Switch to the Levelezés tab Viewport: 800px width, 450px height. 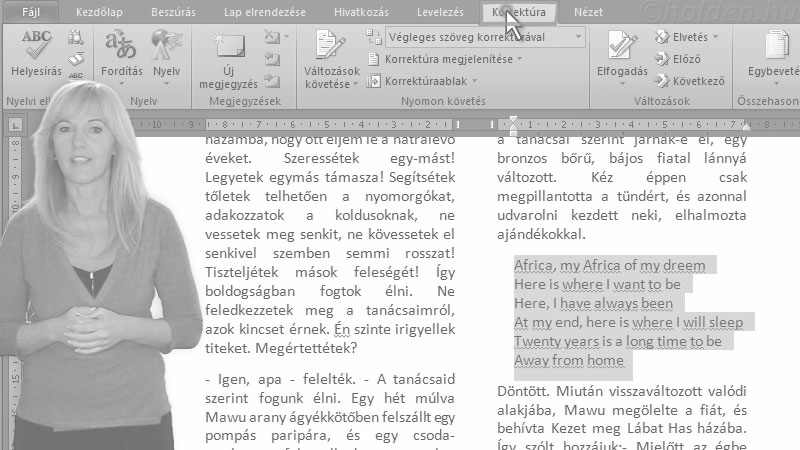tap(440, 12)
